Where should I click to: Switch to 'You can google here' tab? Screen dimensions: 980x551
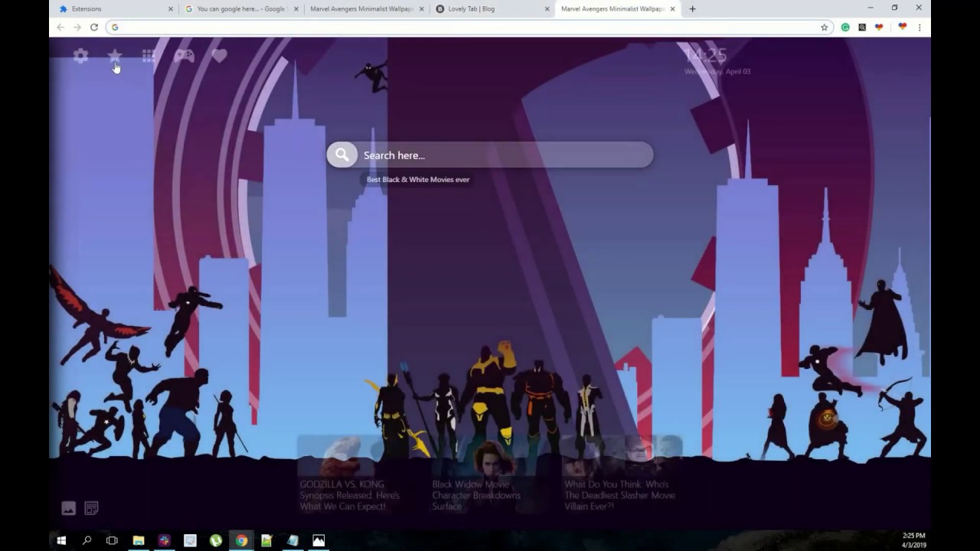point(241,9)
